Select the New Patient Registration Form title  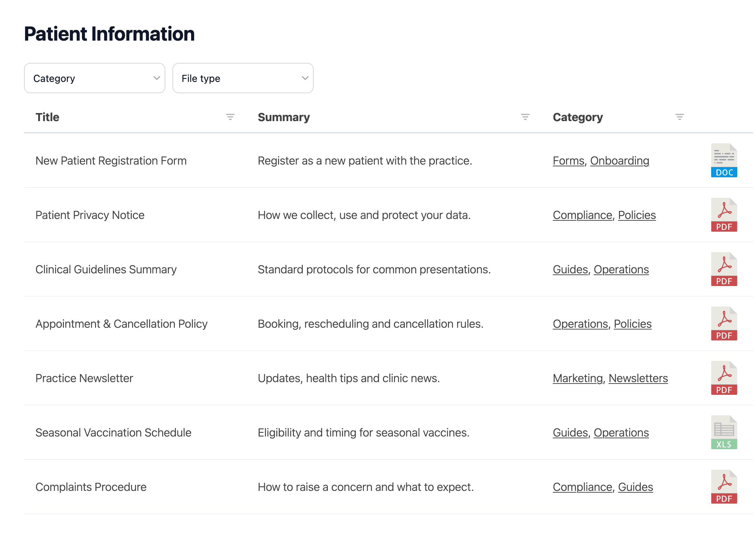click(x=111, y=161)
